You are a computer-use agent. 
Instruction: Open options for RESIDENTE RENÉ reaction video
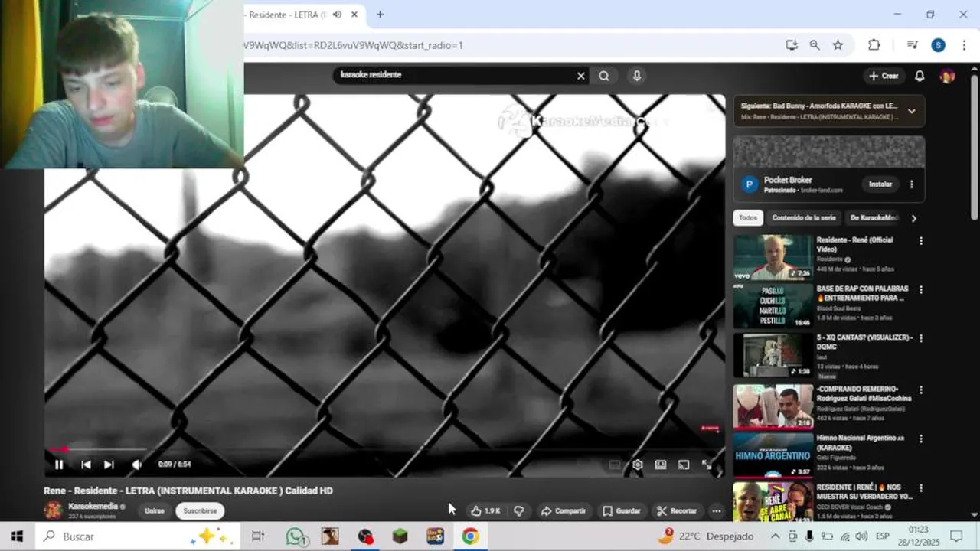coord(920,487)
